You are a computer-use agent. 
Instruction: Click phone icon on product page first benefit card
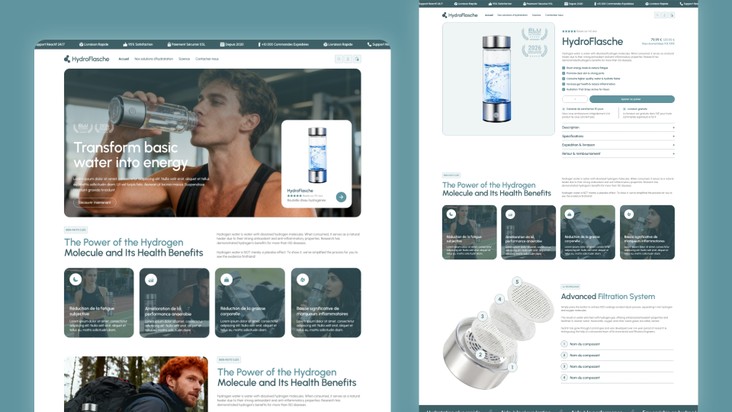click(451, 214)
